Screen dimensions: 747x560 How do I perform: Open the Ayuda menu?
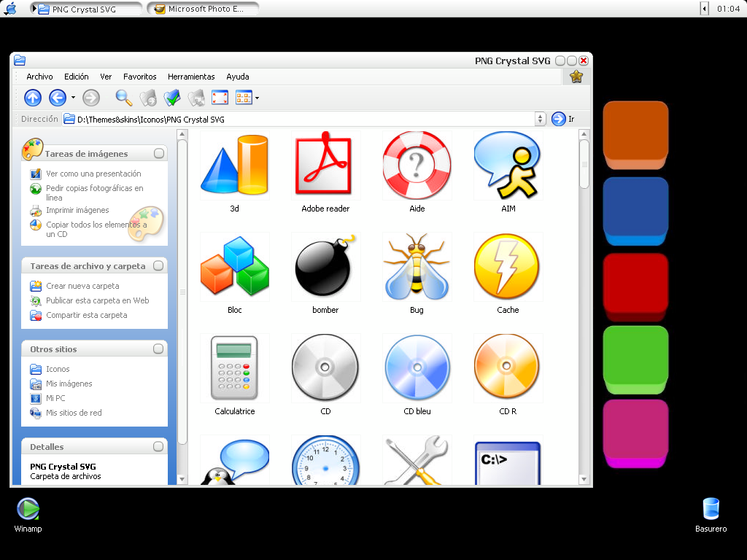click(x=238, y=77)
